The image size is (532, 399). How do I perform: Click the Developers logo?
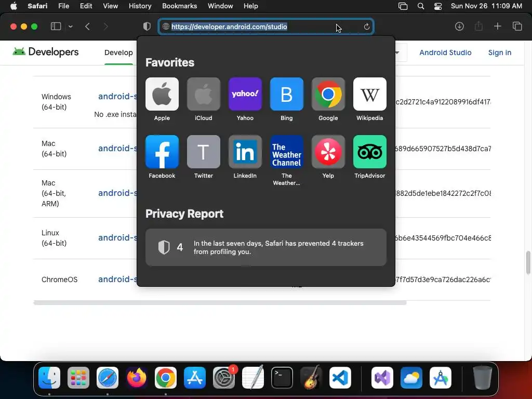point(46,52)
